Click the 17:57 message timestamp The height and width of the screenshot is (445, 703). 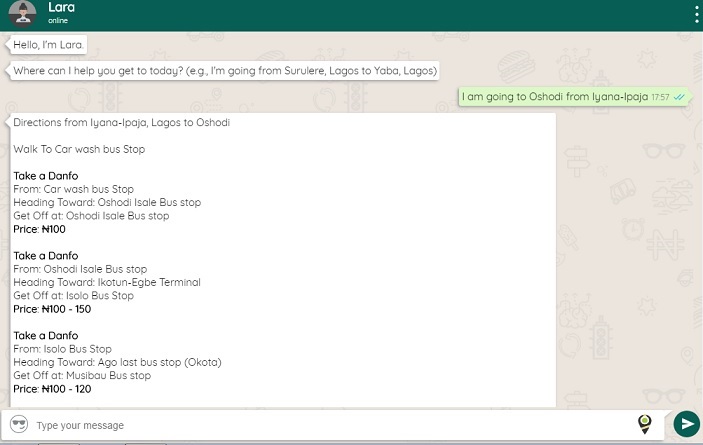click(x=660, y=97)
